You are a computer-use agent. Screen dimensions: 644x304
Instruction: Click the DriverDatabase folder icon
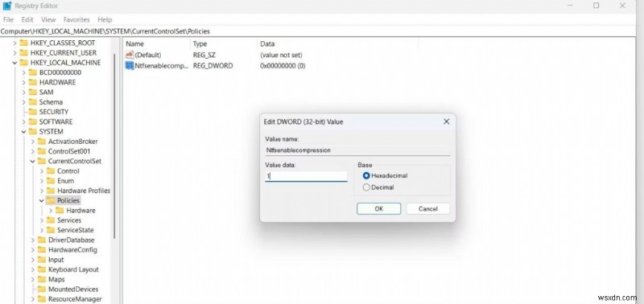[42, 240]
